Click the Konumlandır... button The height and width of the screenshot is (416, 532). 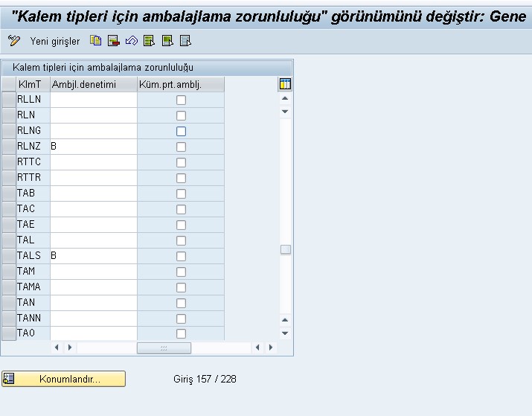70,379
